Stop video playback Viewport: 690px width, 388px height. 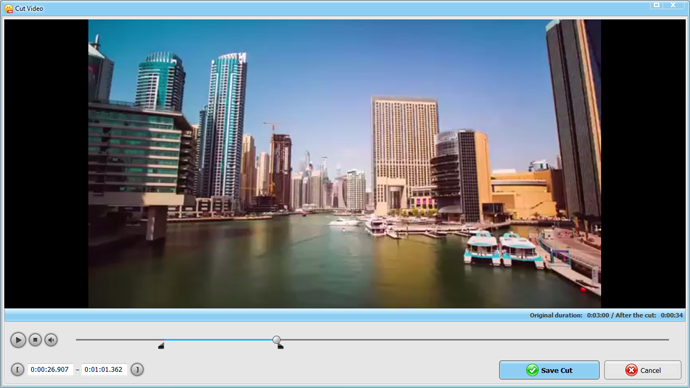pyautogui.click(x=35, y=340)
